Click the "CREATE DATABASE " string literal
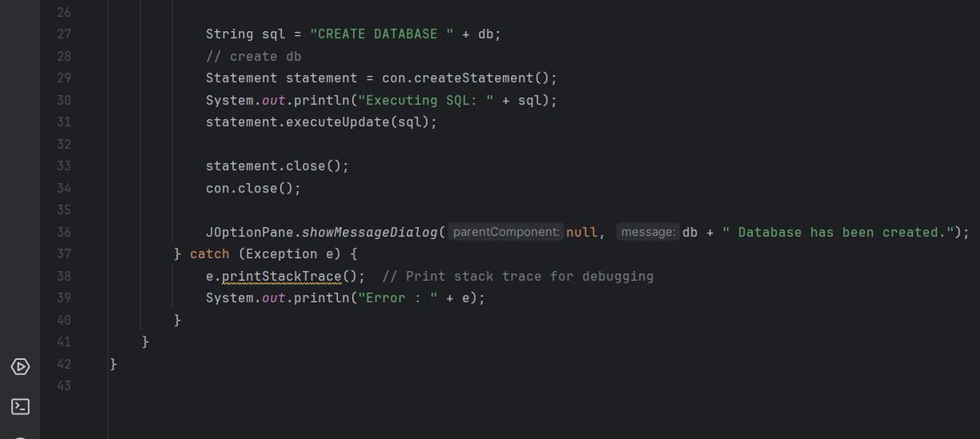 [381, 34]
